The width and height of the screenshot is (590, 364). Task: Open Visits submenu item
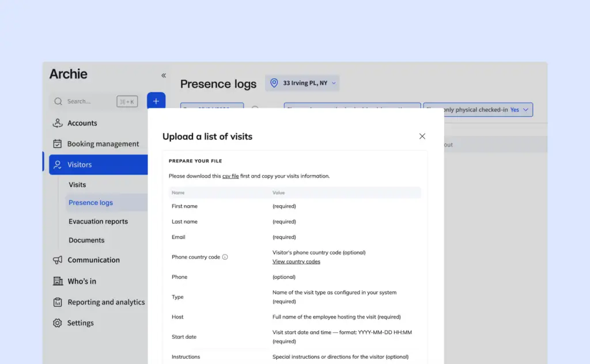pyautogui.click(x=77, y=185)
